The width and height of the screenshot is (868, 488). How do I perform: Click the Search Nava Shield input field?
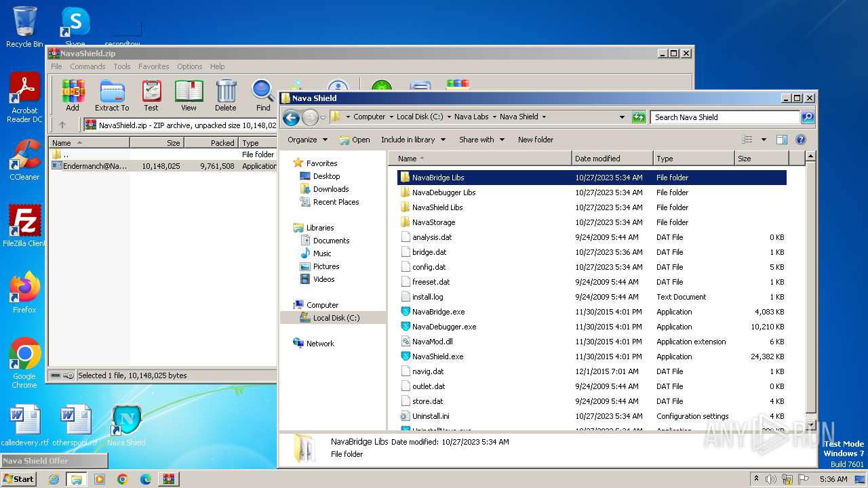725,117
